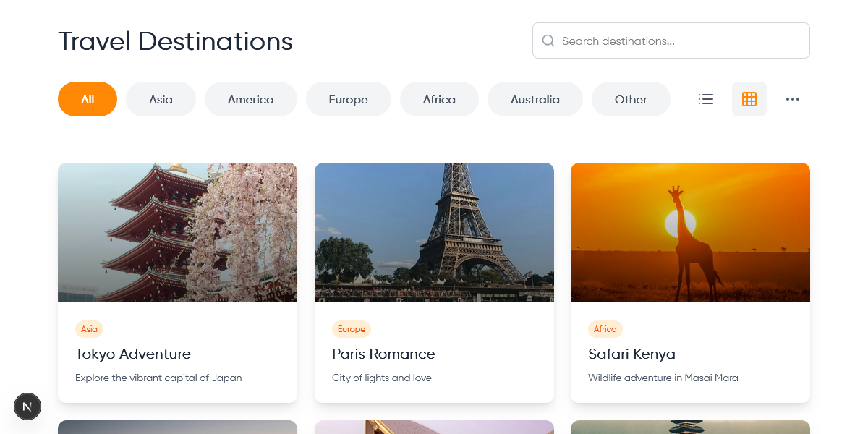Type in the Search destinations field
The width and height of the screenshot is (868, 434).
680,41
